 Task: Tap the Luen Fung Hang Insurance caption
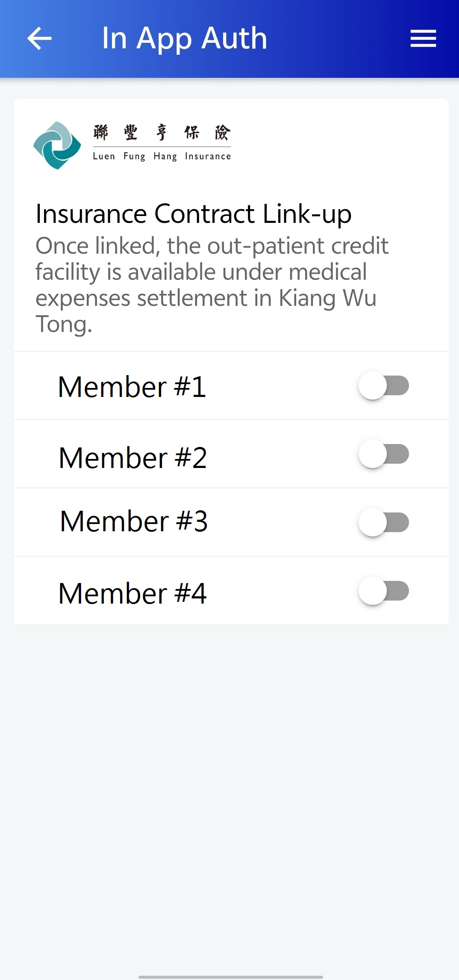pyautogui.click(x=162, y=157)
